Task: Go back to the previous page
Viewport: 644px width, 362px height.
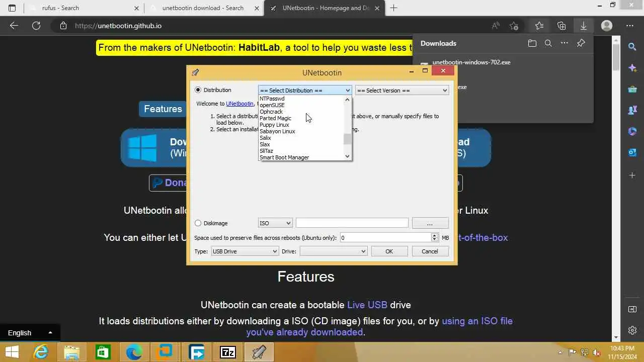Action: 14,26
